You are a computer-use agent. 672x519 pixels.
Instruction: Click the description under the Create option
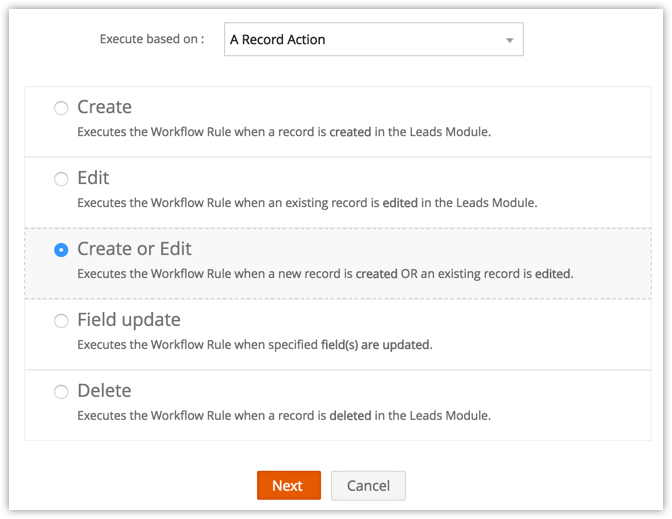tap(283, 131)
